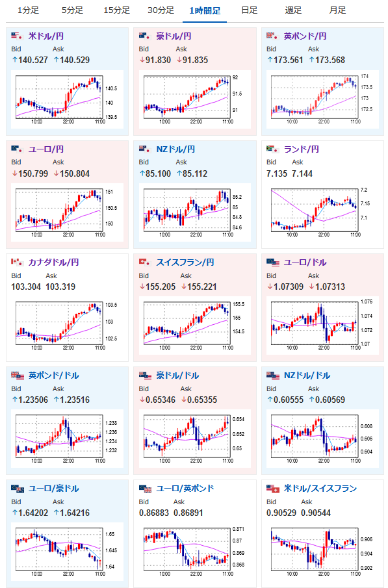Click the 豪ドル/ドル candlestick chart thumbnail
This screenshot has height=588, width=388.
pyautogui.click(x=195, y=439)
